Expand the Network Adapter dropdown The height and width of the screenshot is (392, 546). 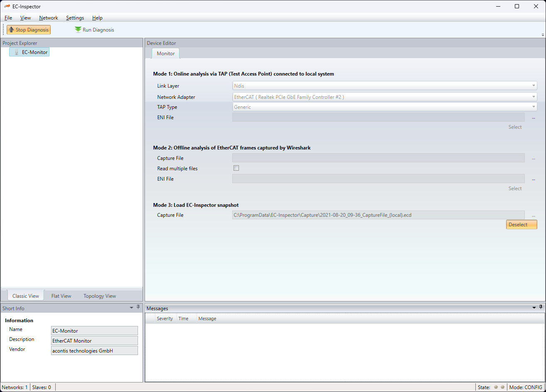tap(384, 97)
